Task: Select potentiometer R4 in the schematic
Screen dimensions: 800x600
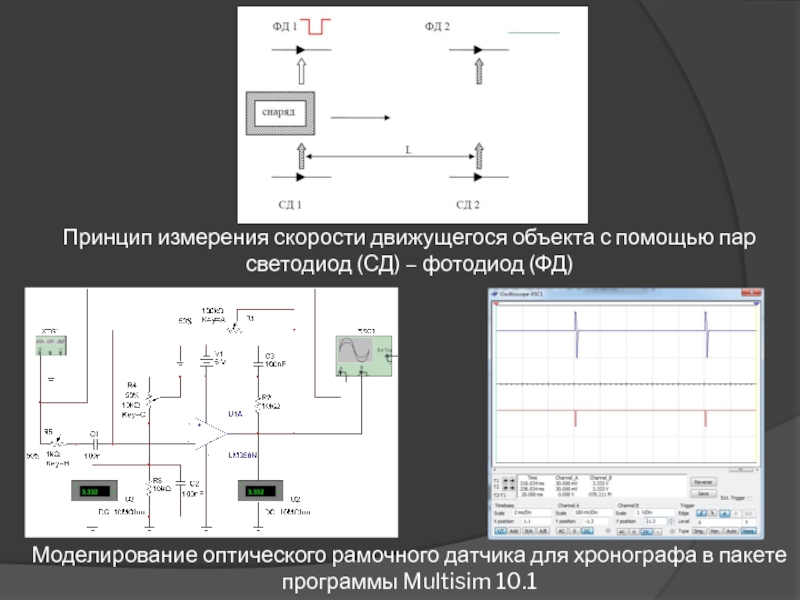Action: pyautogui.click(x=149, y=398)
